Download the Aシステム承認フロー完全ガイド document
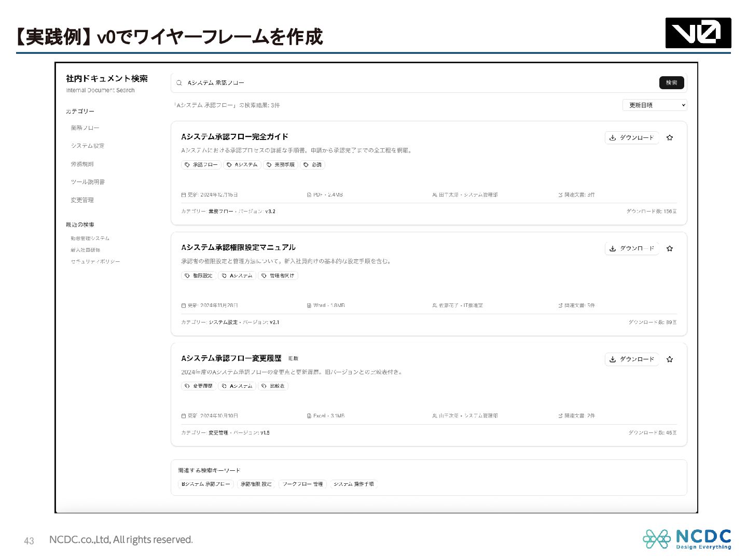 [632, 138]
